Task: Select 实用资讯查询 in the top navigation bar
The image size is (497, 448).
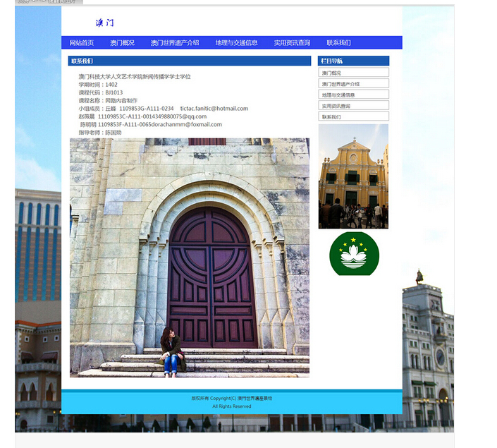Action: 292,43
